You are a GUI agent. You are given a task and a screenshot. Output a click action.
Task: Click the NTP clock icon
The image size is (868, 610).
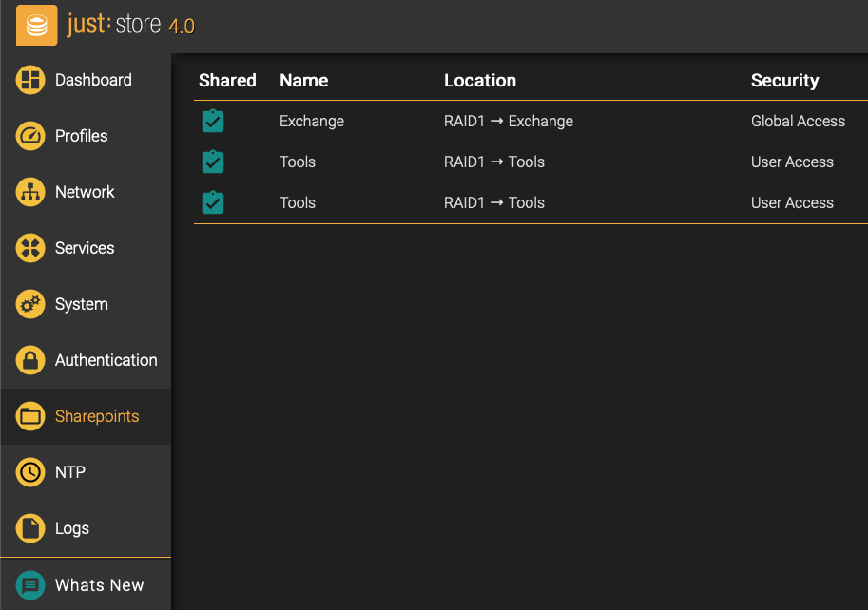point(30,472)
